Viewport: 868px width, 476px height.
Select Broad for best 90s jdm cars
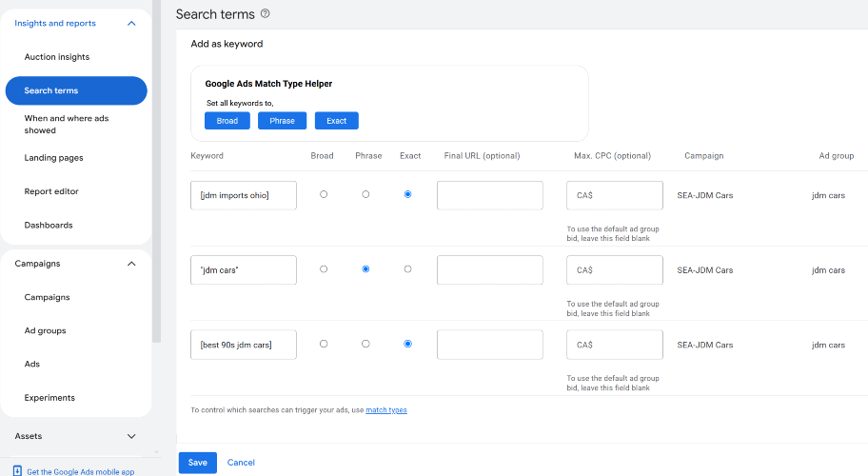[x=324, y=344]
